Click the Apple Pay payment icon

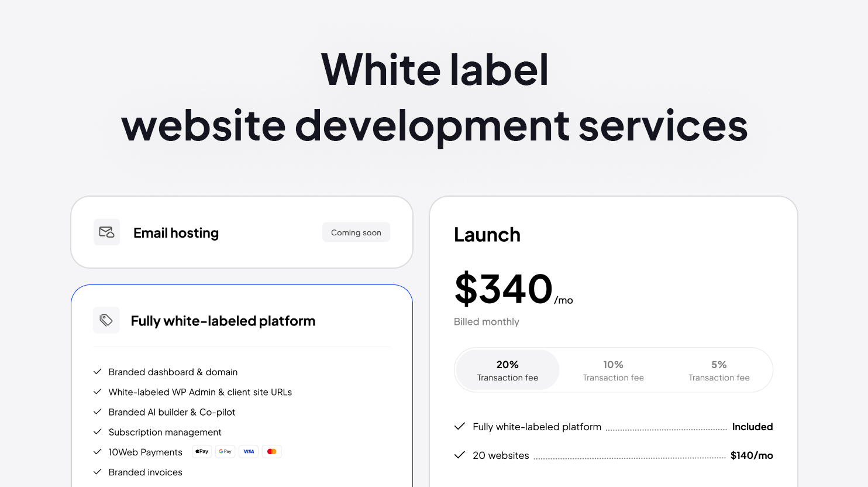tap(202, 451)
